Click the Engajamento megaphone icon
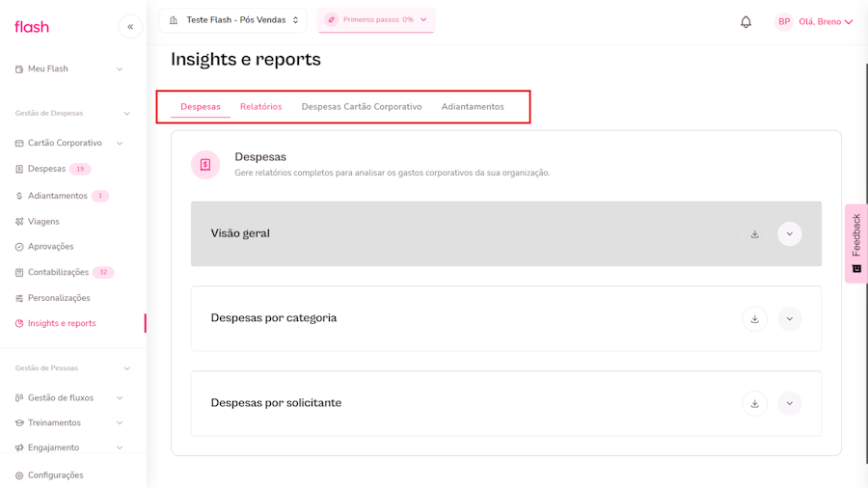The width and height of the screenshot is (868, 488). click(19, 447)
